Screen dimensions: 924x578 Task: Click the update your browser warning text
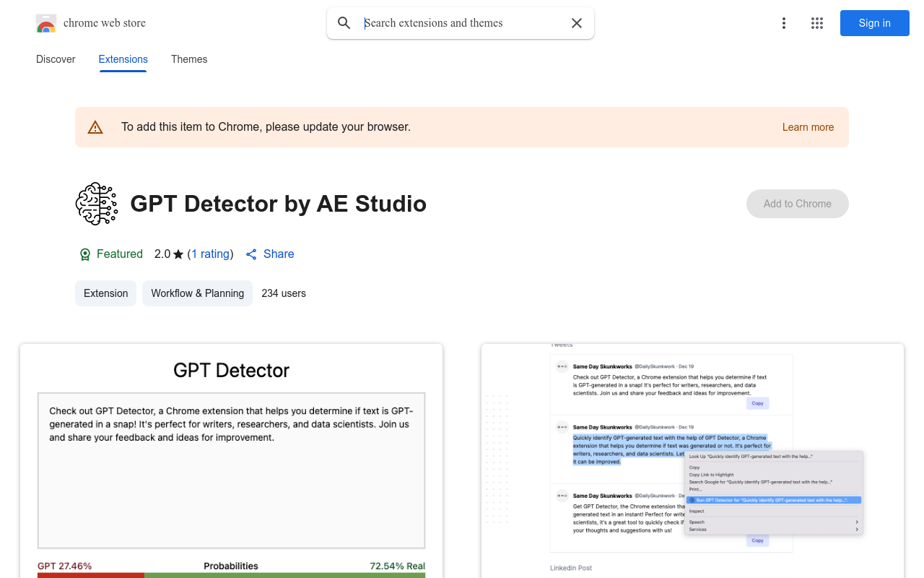[266, 127]
